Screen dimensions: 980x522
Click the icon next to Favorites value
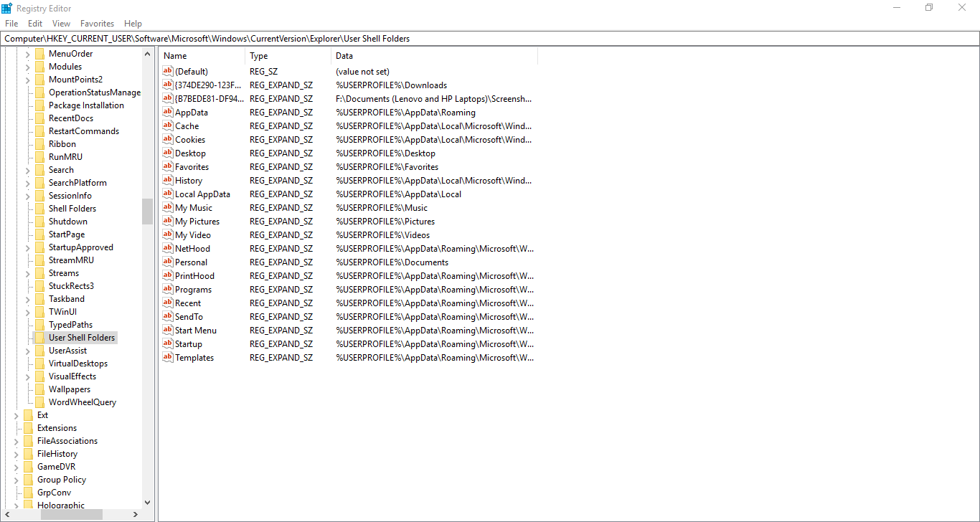coord(168,166)
